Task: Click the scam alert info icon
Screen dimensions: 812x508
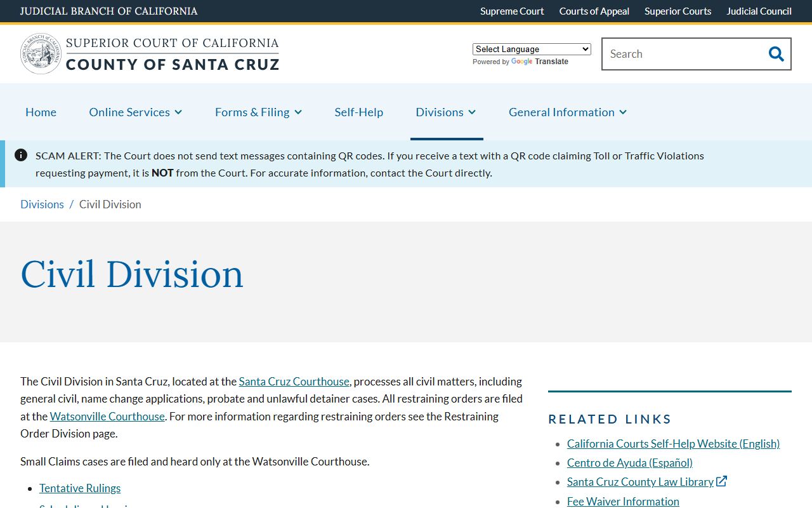Action: [21, 155]
